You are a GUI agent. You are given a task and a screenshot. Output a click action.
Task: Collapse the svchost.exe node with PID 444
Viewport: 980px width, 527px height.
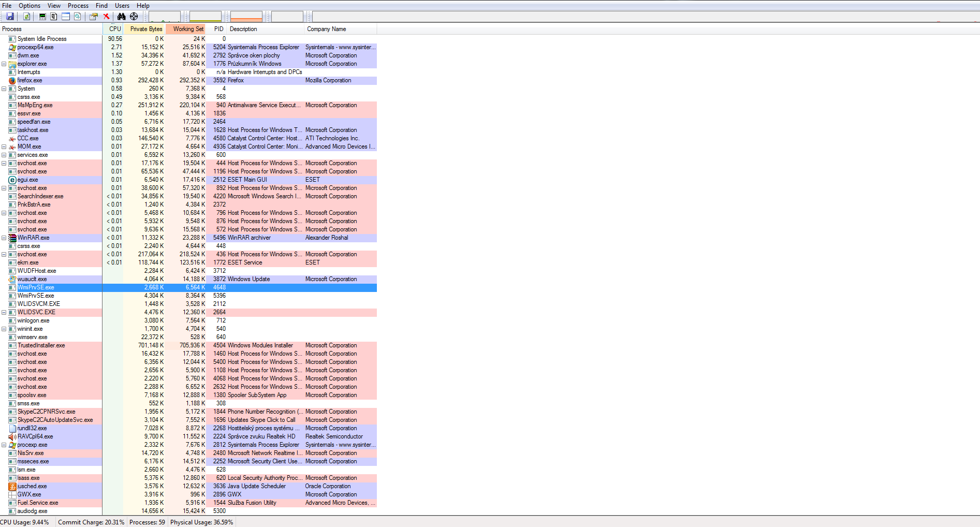(4, 163)
